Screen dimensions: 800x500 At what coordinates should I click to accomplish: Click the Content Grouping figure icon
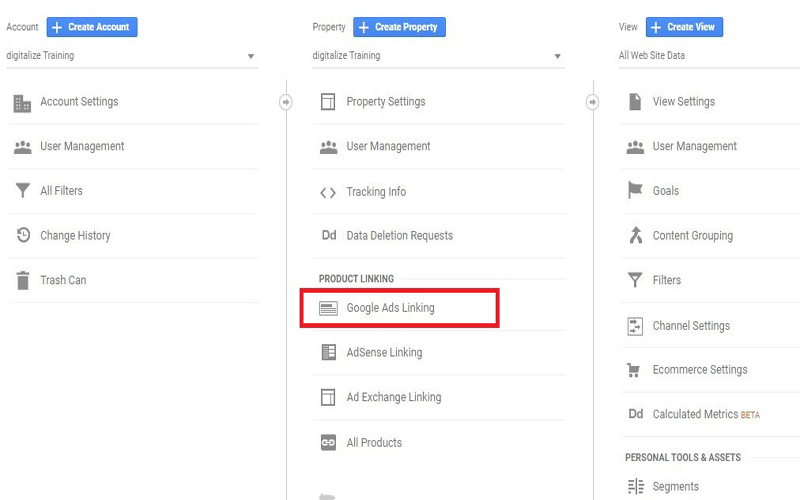(634, 236)
